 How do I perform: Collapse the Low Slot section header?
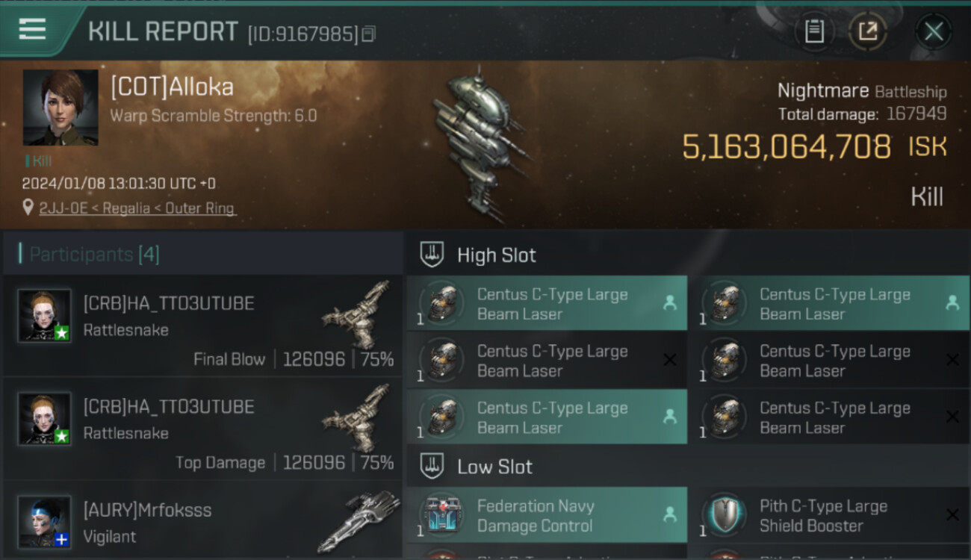click(x=687, y=467)
